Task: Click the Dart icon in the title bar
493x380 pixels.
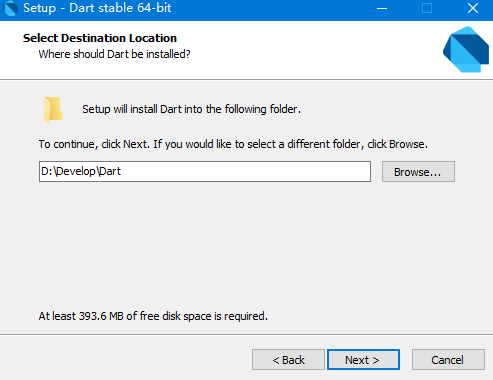Action: pyautogui.click(x=10, y=8)
